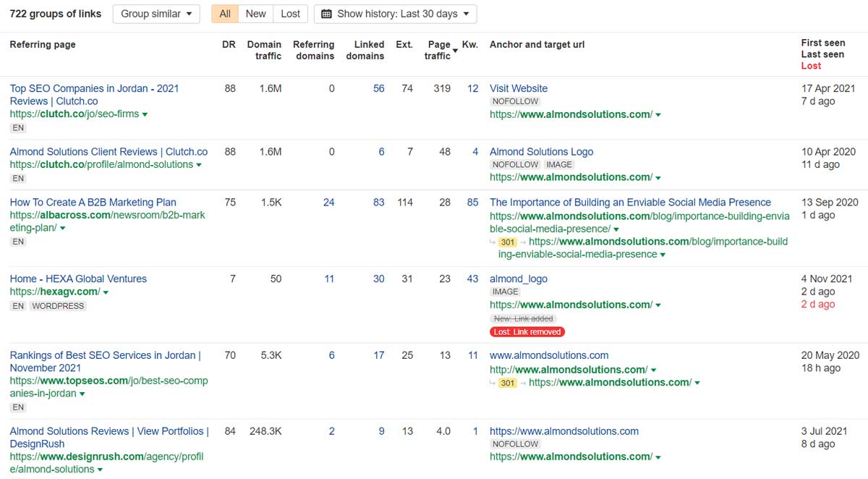Screen dimensions: 868x479
Task: Click 722 groups of links heading
Action: click(x=56, y=14)
